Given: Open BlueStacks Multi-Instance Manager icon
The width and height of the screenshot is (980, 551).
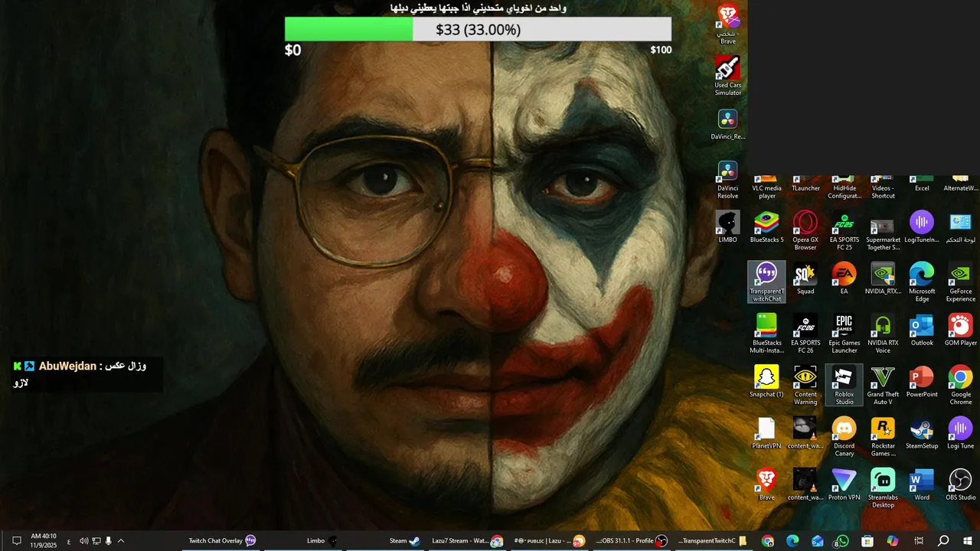Looking at the screenshot, I should click(766, 334).
